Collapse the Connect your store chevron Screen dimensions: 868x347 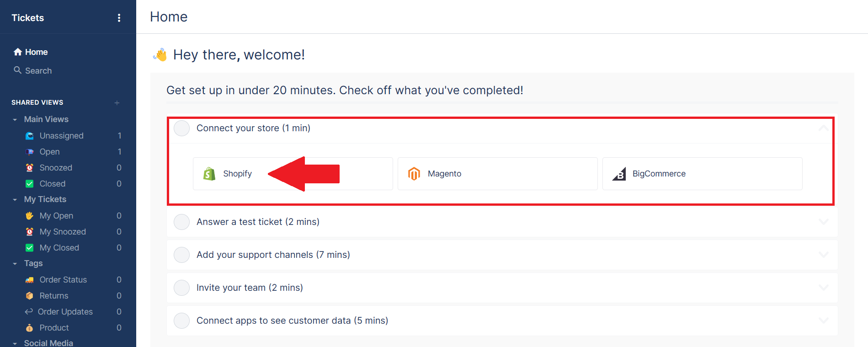click(824, 128)
